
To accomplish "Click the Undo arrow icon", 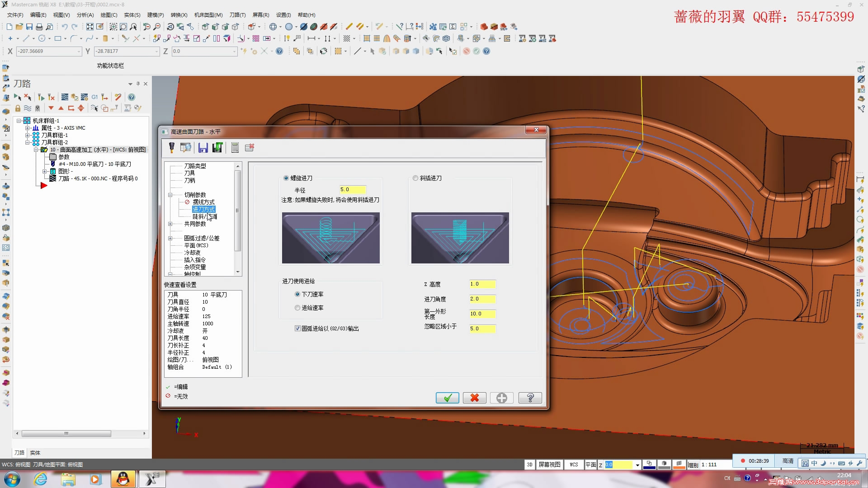I will coord(65,27).
